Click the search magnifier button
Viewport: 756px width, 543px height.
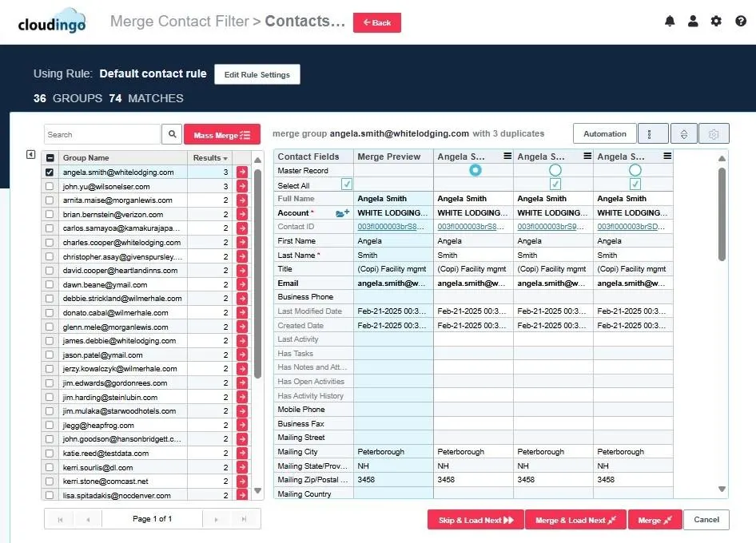coord(172,135)
